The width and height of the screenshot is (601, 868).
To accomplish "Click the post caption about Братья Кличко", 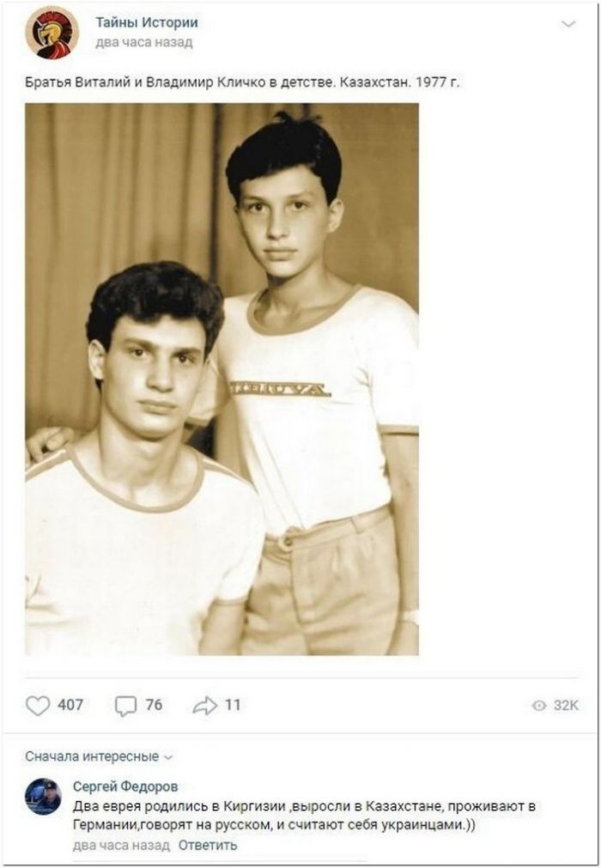I will 242,83.
